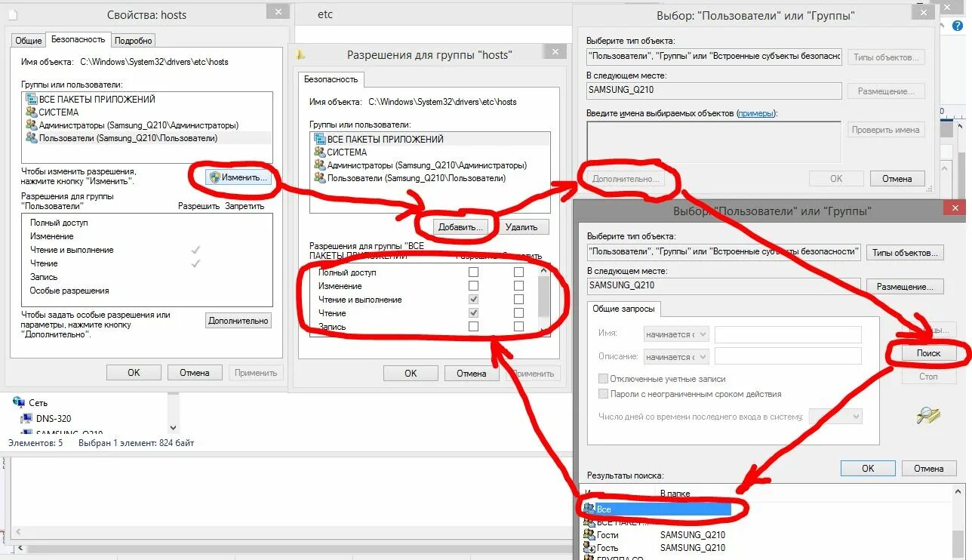Viewport: 972px width, 560px height.
Task: Select the Гости group icon in search results
Action: pos(589,534)
